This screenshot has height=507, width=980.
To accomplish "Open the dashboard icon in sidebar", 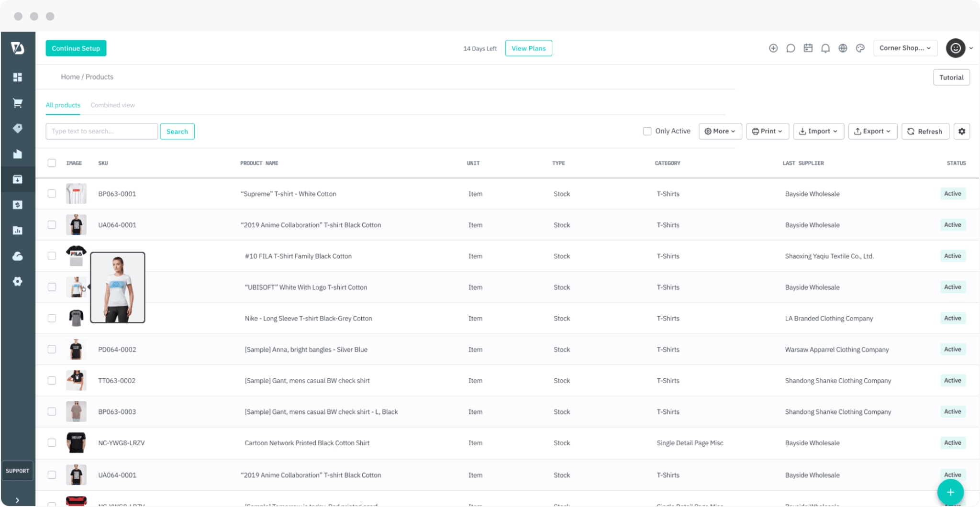I will coord(18,77).
